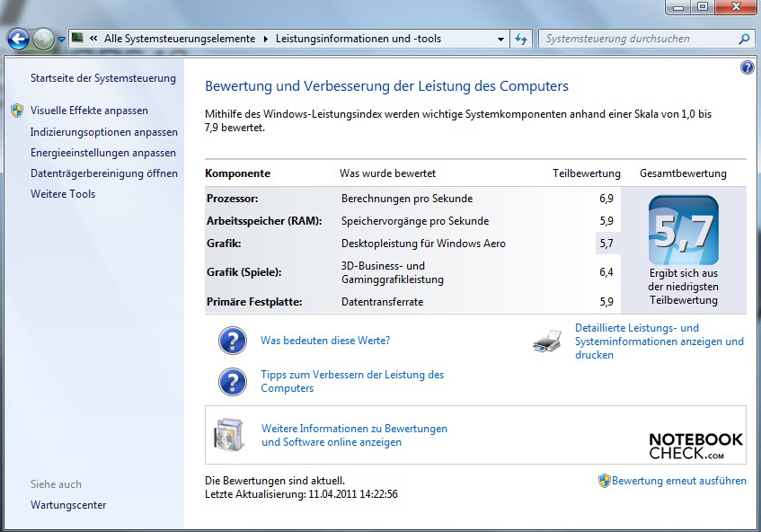The height and width of the screenshot is (532, 761).
Task: Open recent pages dropdown next to navigation arrows
Action: coord(61,40)
